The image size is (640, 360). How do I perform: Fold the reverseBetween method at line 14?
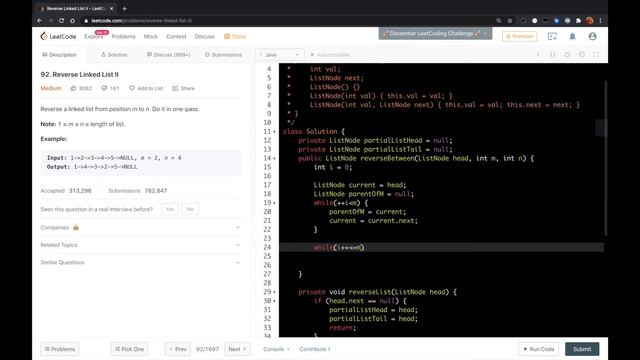pos(274,158)
